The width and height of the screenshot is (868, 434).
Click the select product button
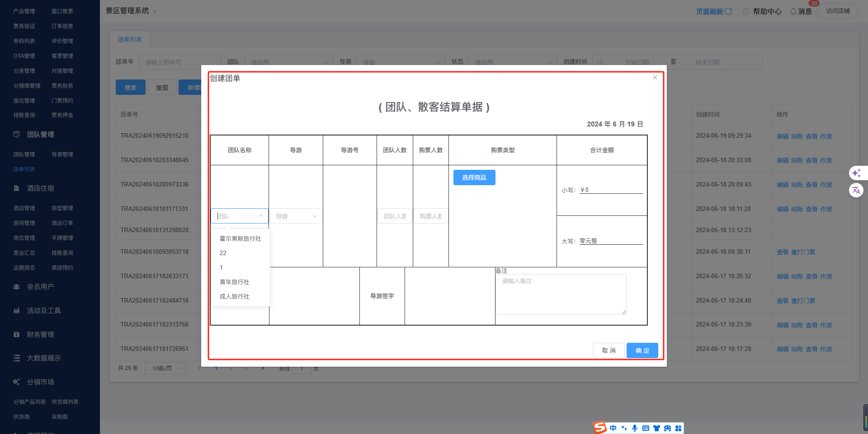pos(474,177)
